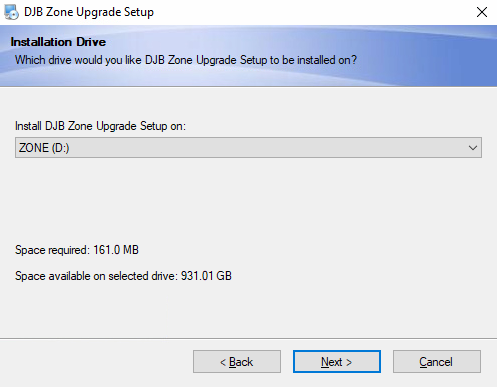Click the blue header banner's right side
This screenshot has width=497, height=387.
pos(433,56)
